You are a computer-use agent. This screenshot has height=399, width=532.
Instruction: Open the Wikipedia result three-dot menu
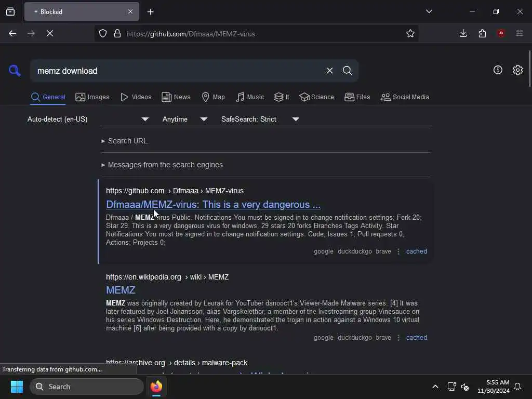[x=398, y=338]
